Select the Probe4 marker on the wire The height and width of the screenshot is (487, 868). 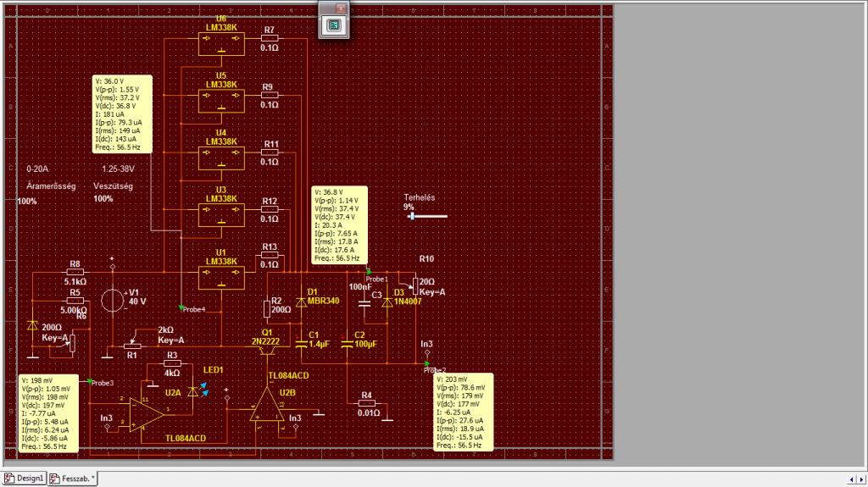tap(181, 307)
